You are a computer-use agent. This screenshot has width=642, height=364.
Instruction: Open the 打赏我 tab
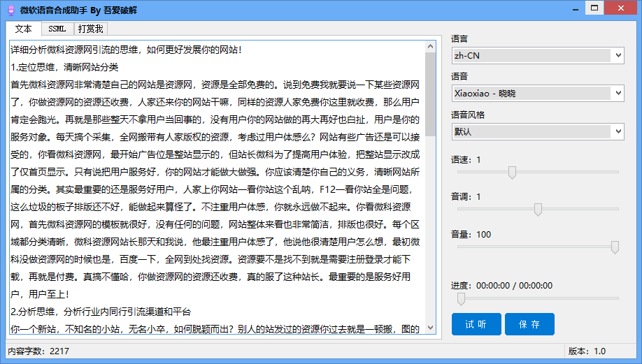coord(90,29)
